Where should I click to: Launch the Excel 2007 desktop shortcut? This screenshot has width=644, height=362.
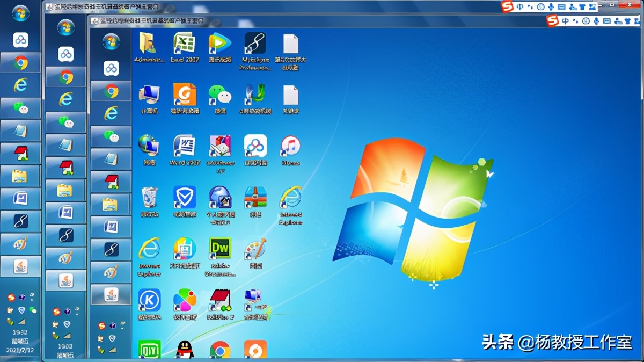coord(184,48)
